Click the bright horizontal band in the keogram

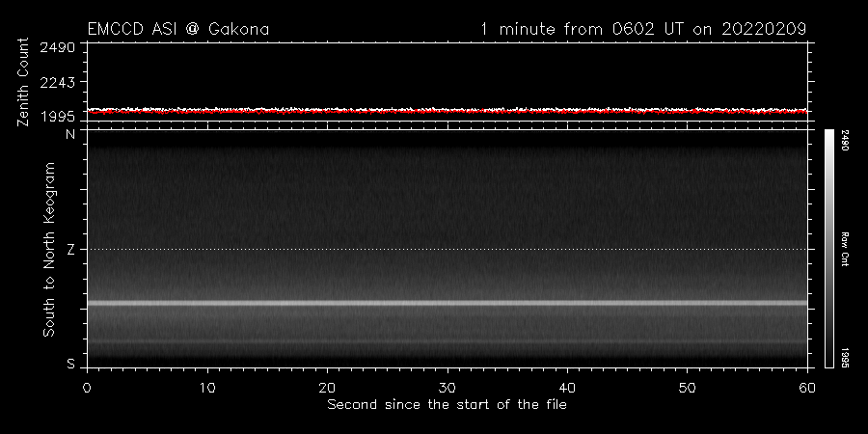tap(448, 303)
